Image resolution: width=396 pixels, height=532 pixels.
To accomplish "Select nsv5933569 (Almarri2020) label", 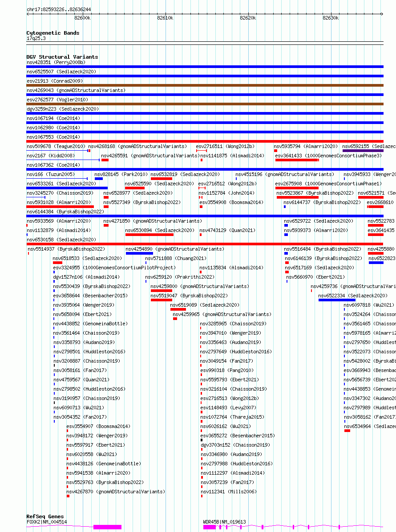I will [59, 221].
